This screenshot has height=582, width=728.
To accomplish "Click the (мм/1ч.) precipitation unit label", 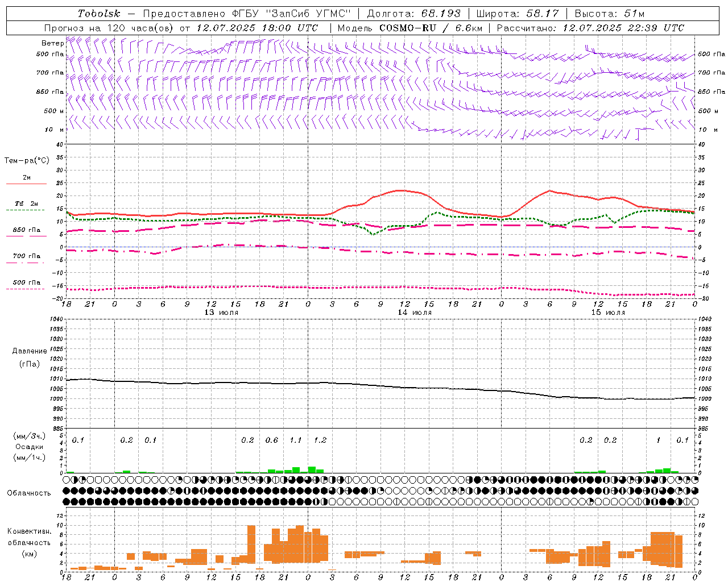I will click(x=30, y=458).
